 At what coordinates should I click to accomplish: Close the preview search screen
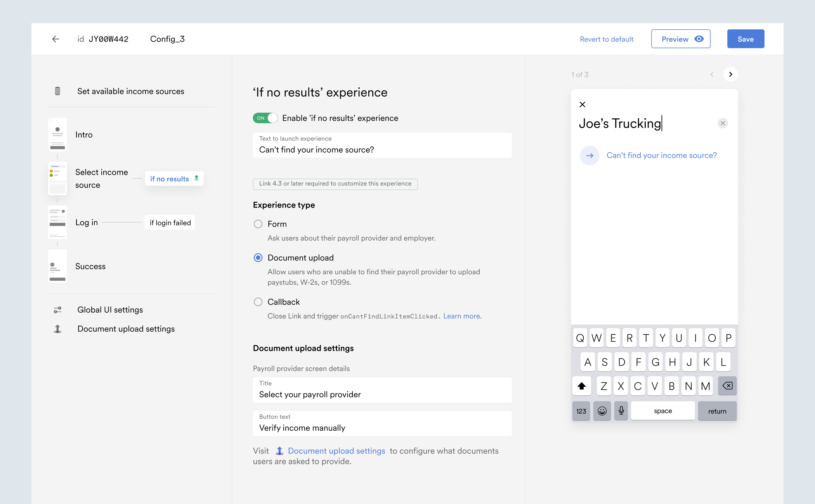(582, 104)
